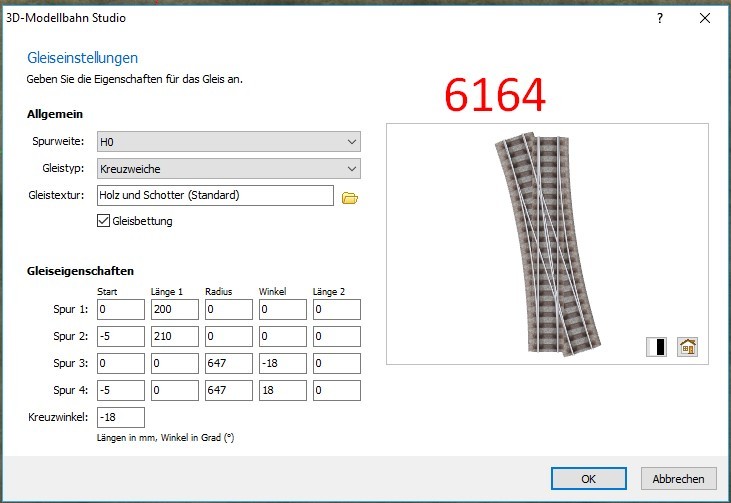Click the black-white background toggle icon in preview

[656, 347]
